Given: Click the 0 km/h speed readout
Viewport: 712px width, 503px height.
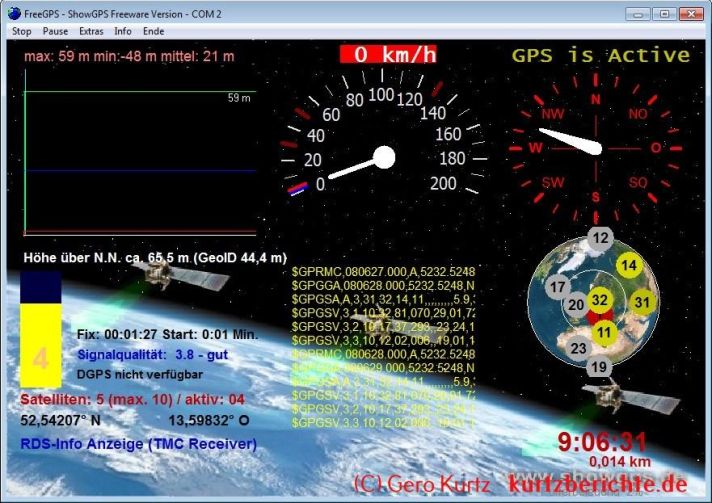Looking at the screenshot, I should click(388, 54).
